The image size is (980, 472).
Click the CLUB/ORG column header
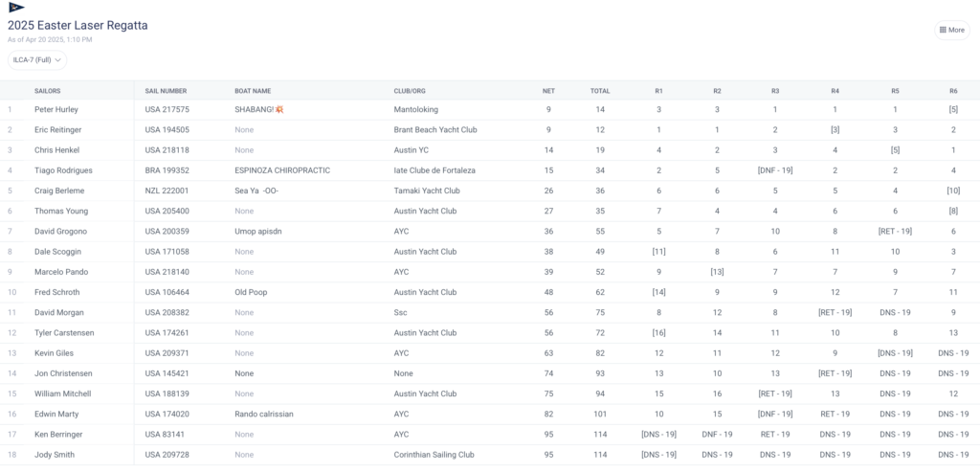(x=410, y=91)
